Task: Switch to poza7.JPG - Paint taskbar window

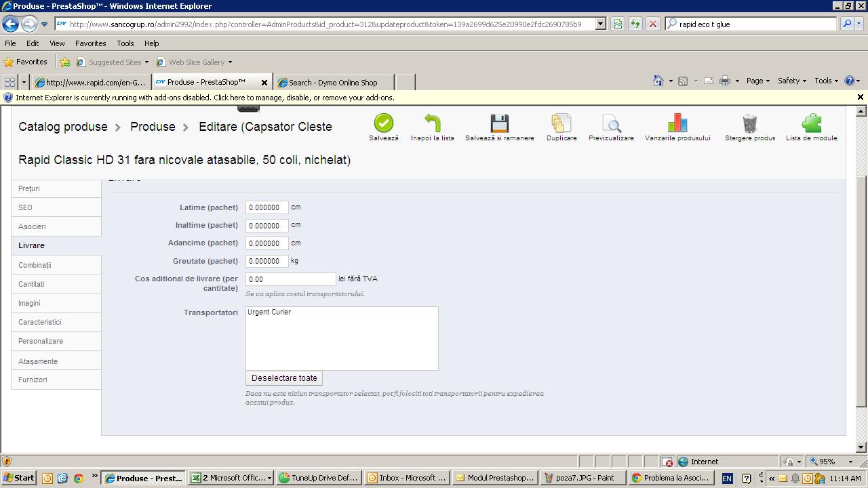Action: pos(583,478)
